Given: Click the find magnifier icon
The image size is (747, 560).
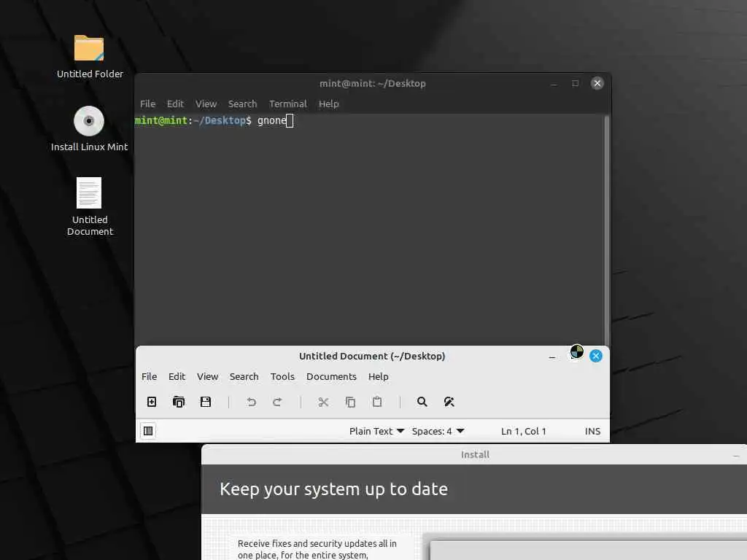Looking at the screenshot, I should tap(422, 402).
